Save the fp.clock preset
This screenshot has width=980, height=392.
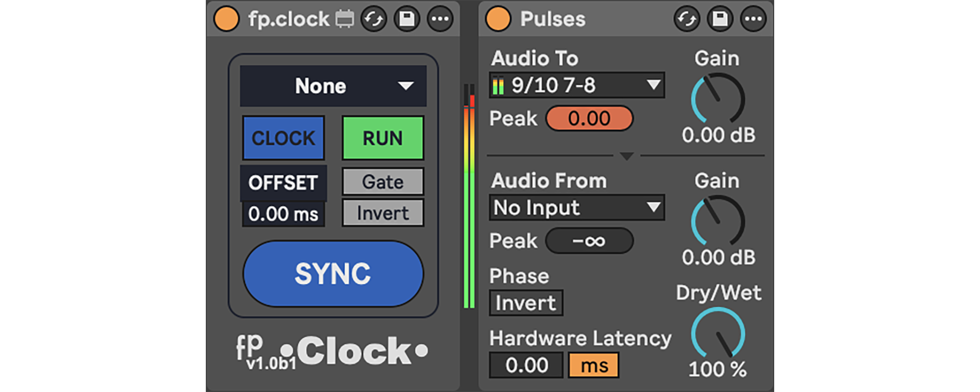[407, 19]
